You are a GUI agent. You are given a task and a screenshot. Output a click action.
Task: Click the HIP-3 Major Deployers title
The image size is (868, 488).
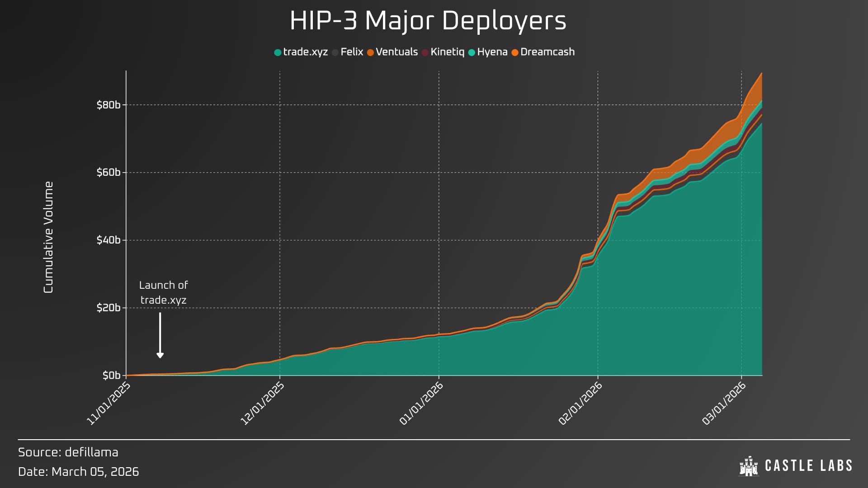click(x=428, y=21)
